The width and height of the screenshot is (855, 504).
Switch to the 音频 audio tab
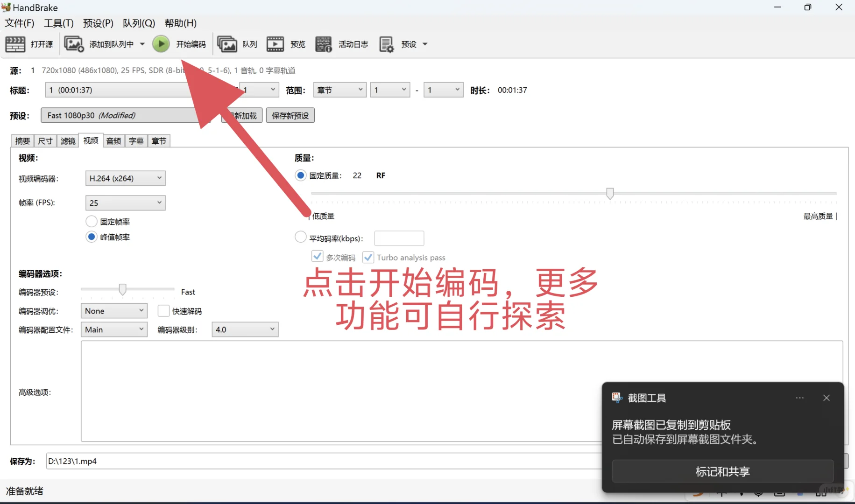pos(113,141)
